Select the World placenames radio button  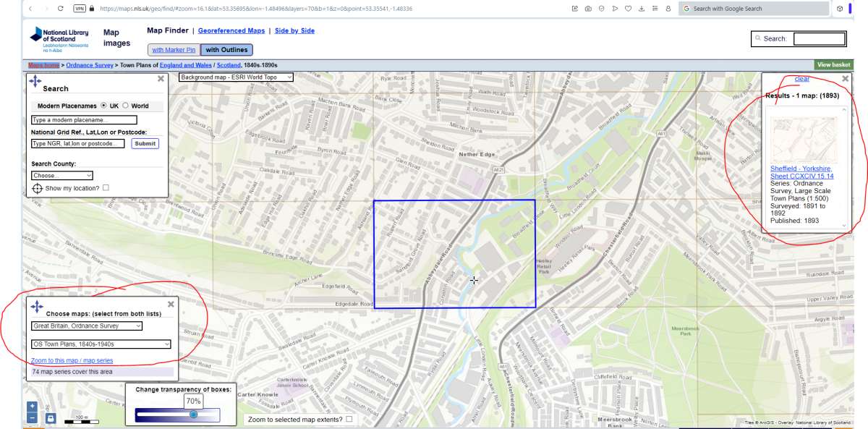point(125,106)
